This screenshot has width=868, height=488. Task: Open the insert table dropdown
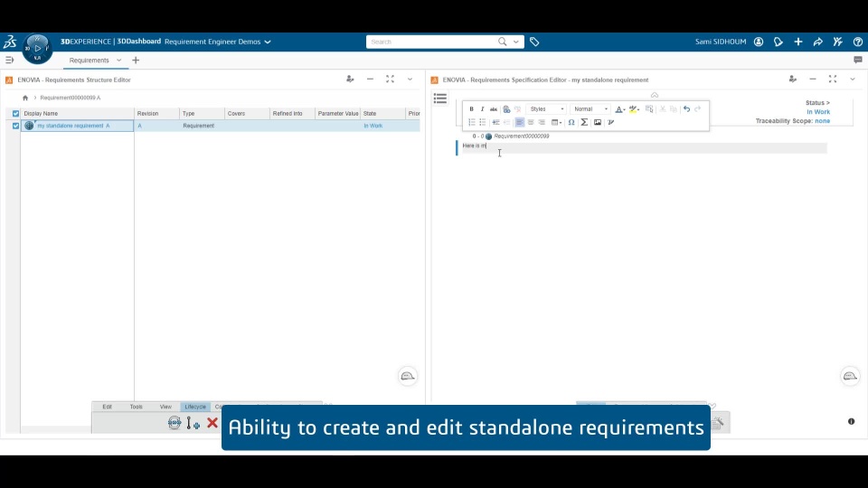coord(556,122)
